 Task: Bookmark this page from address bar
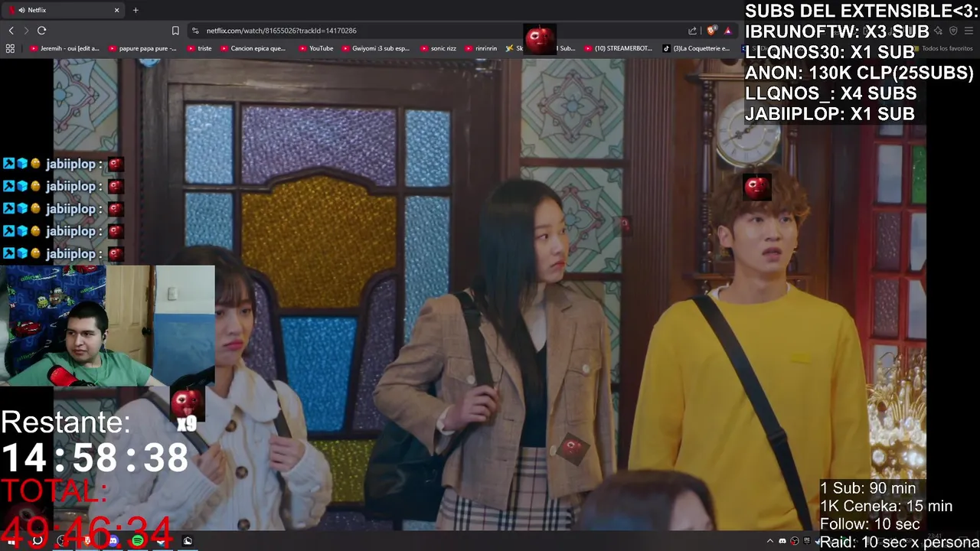pos(175,31)
